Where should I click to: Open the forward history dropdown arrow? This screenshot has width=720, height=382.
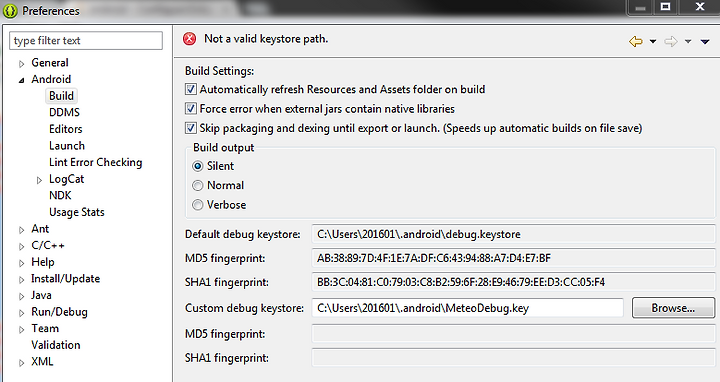pos(688,41)
